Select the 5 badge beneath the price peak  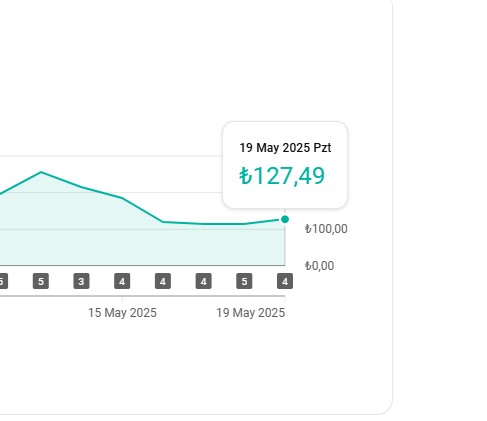point(41,281)
